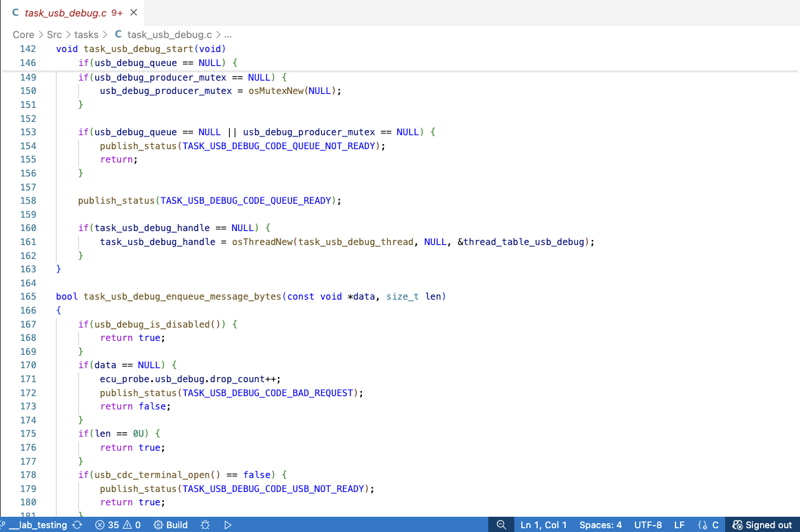This screenshot has width=800, height=532.
Task: Click thread_table_usb_debug on line 161
Action: (523, 242)
